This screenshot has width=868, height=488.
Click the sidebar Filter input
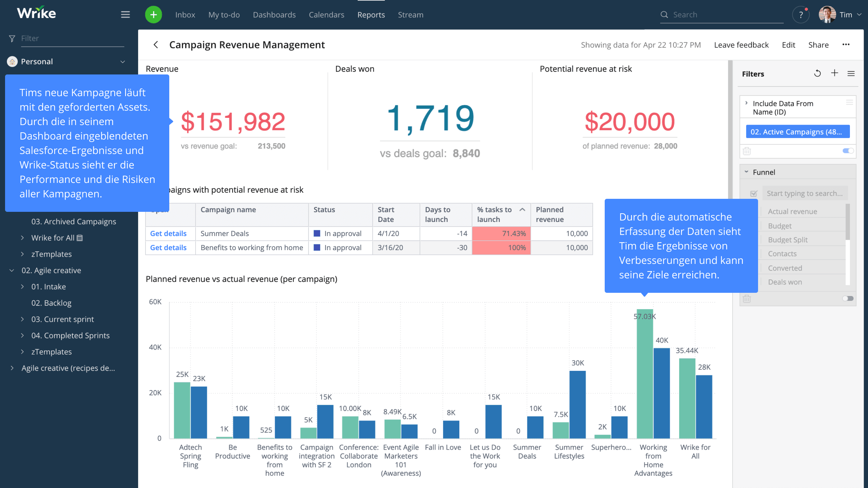click(72, 38)
